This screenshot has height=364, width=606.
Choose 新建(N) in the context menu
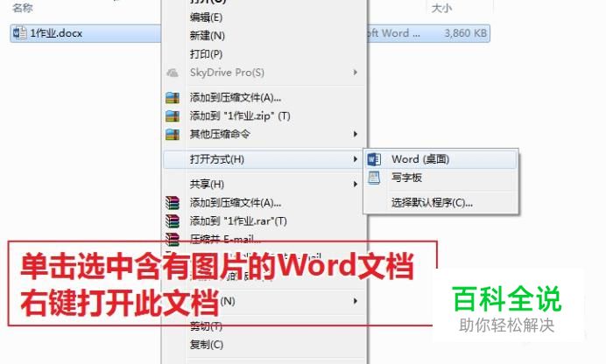(x=208, y=36)
